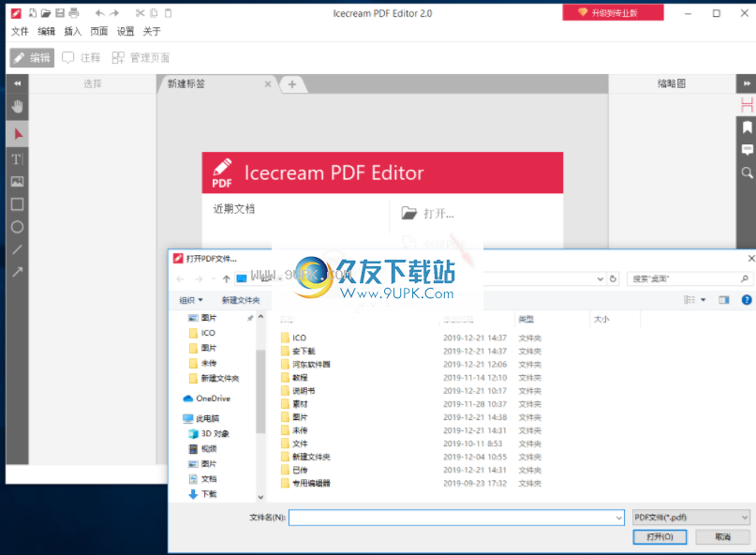This screenshot has width=756, height=555.
Task: Open the 插入 menu
Action: click(73, 31)
